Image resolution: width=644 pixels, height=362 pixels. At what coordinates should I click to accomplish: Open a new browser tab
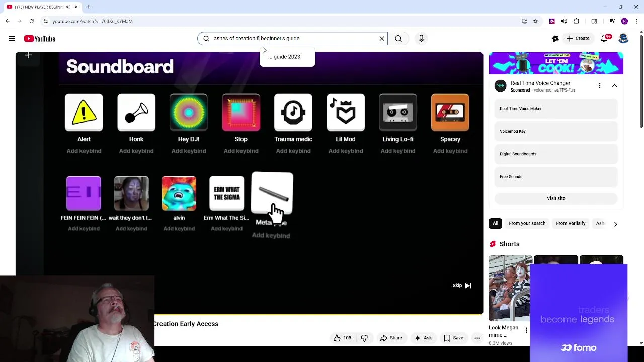(88, 7)
